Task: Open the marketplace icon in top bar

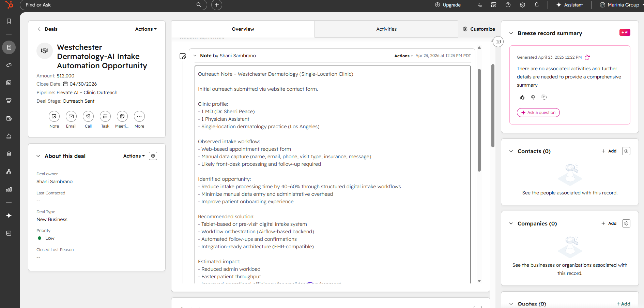Action: (494, 5)
